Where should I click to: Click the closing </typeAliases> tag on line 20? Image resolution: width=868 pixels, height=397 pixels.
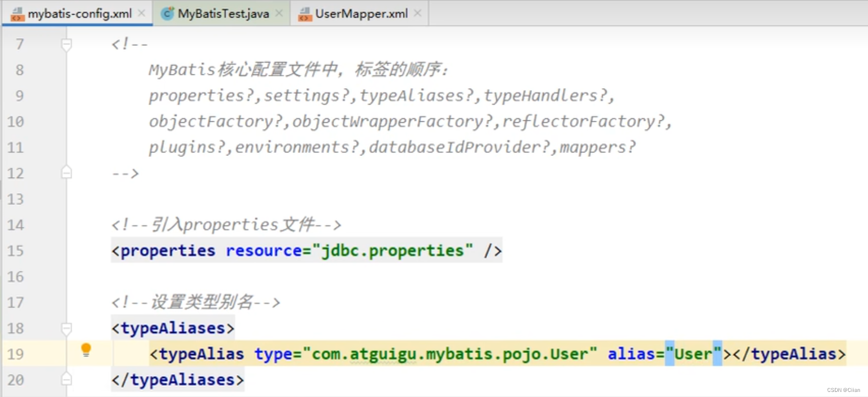(177, 380)
